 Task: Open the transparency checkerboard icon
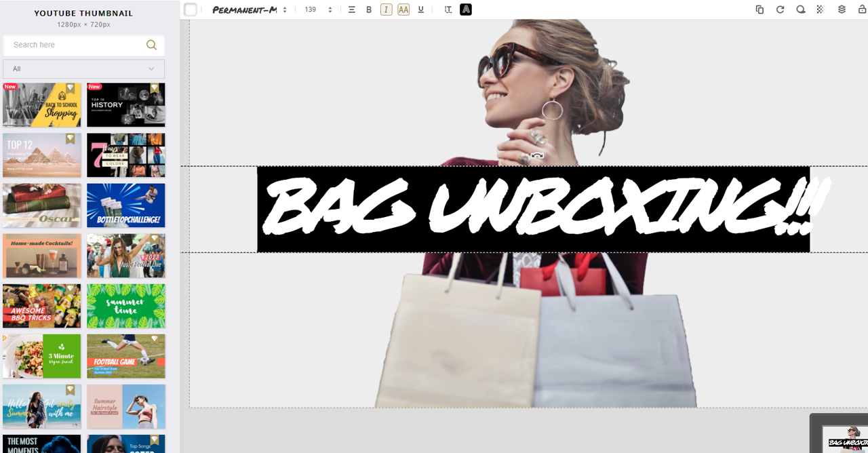(821, 9)
